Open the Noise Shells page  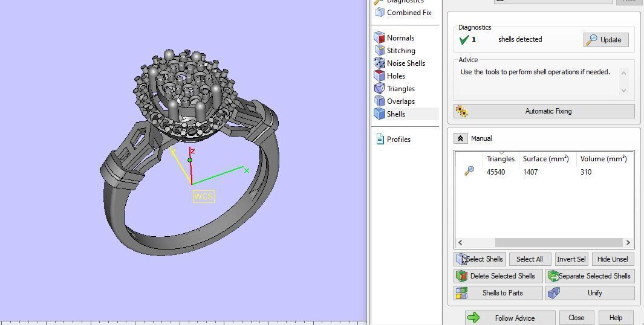tap(406, 63)
